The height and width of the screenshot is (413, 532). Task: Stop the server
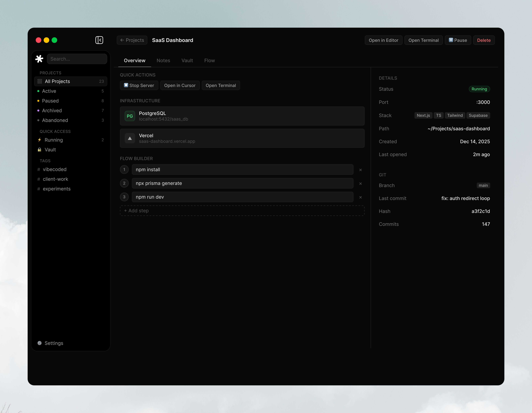click(139, 85)
